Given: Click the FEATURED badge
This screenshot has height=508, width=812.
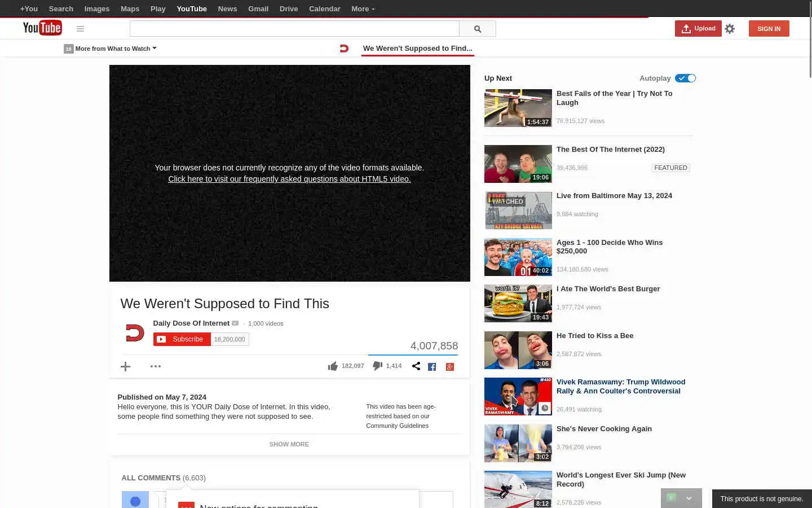Looking at the screenshot, I should point(670,168).
